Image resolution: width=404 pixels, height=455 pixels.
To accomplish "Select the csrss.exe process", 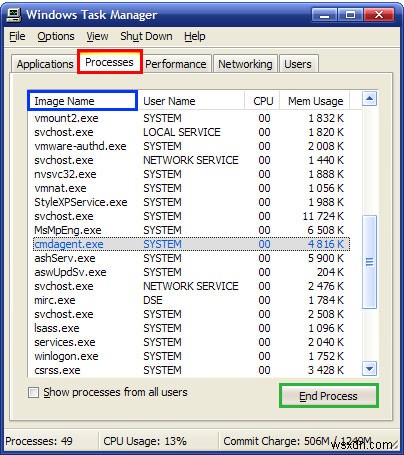I will tap(191, 370).
